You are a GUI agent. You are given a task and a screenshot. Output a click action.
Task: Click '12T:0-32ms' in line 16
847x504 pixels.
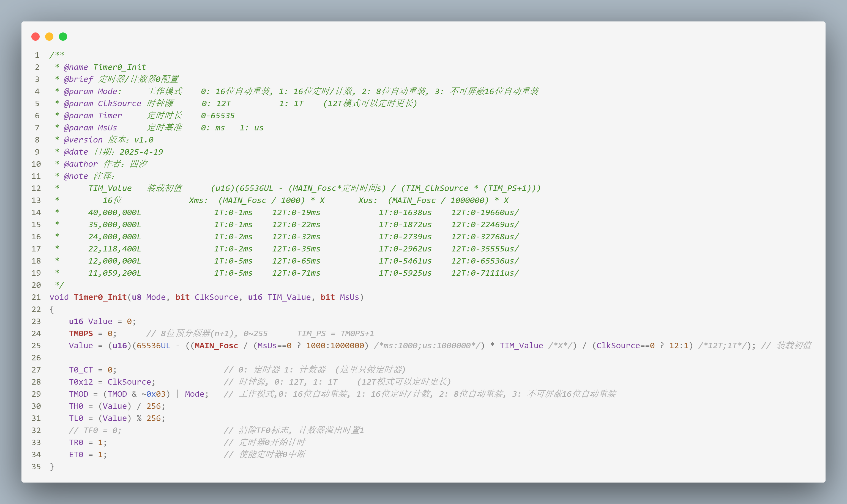click(x=296, y=237)
